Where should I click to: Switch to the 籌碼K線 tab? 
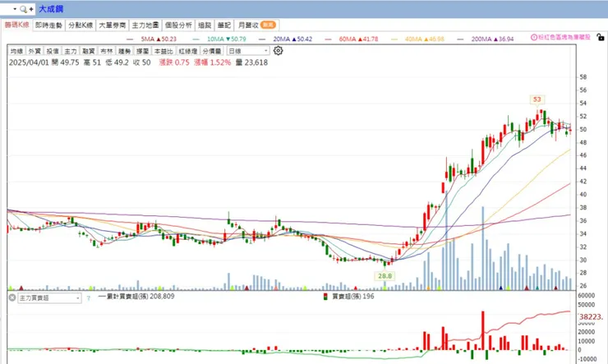point(17,25)
